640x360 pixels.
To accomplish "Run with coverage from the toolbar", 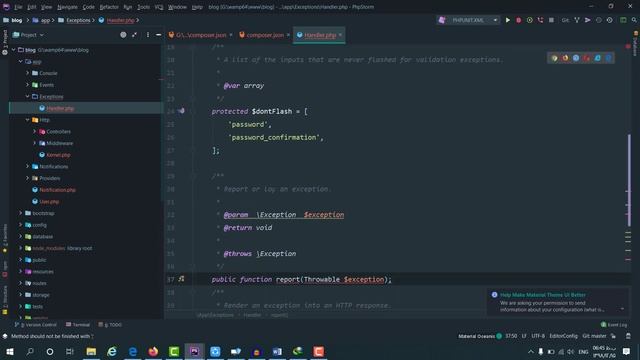I will coord(529,20).
